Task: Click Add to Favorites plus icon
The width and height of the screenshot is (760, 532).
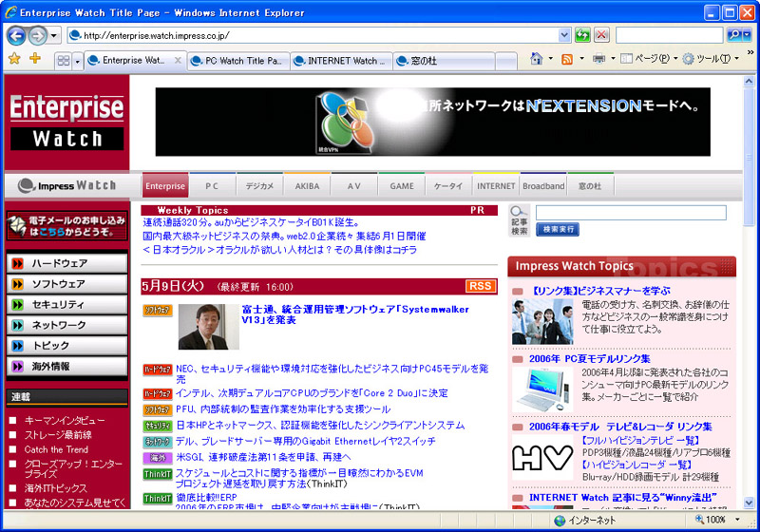Action: click(x=35, y=59)
